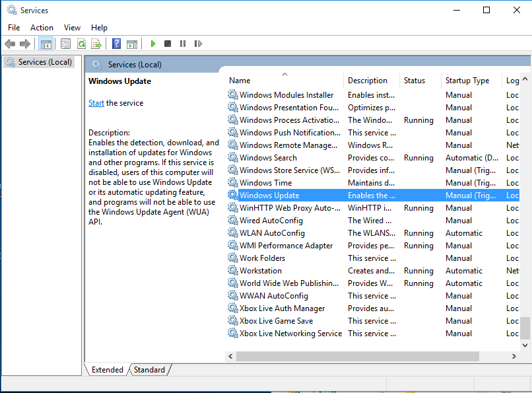Click the "Enables inst..." description cell
Image resolution: width=532 pixels, height=393 pixels.
pos(371,94)
